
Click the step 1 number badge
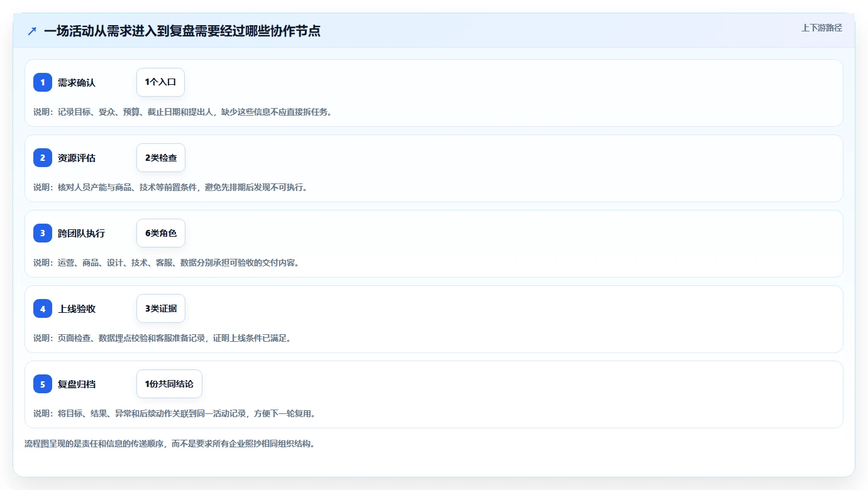(x=43, y=82)
